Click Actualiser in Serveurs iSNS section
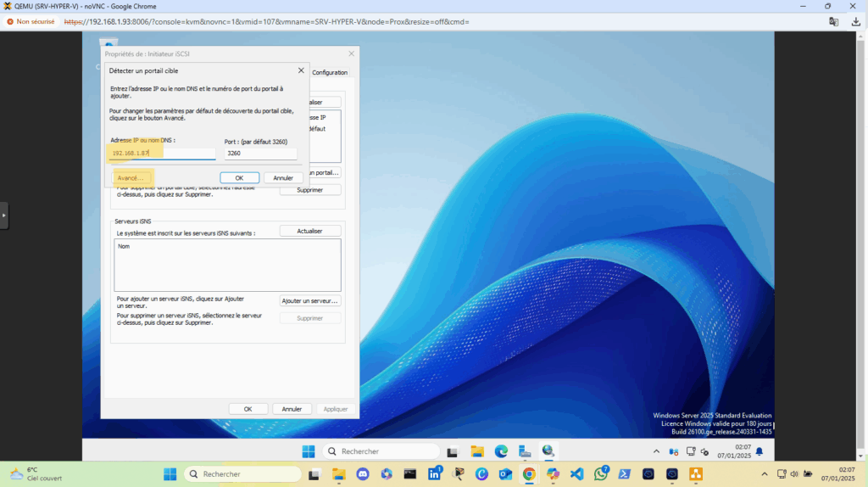The image size is (868, 487). point(309,231)
